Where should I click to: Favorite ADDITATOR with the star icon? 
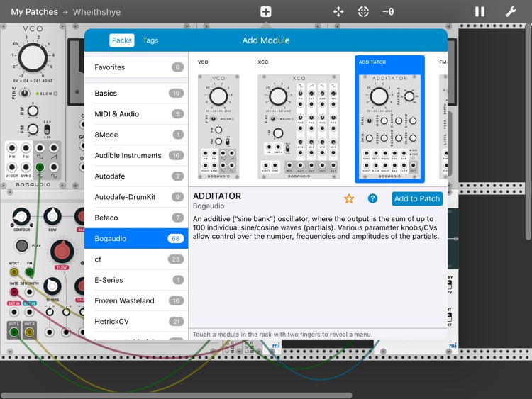tap(349, 198)
